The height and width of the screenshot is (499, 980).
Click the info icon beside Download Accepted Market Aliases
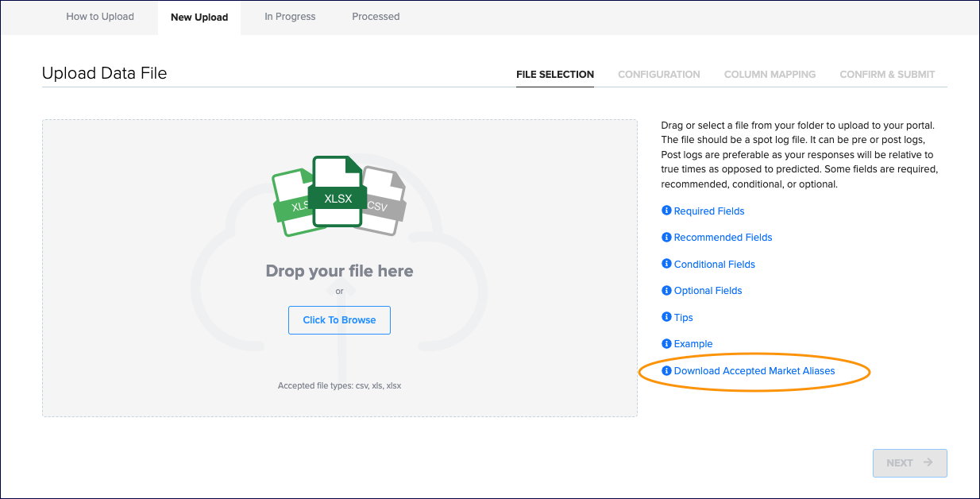pos(666,370)
